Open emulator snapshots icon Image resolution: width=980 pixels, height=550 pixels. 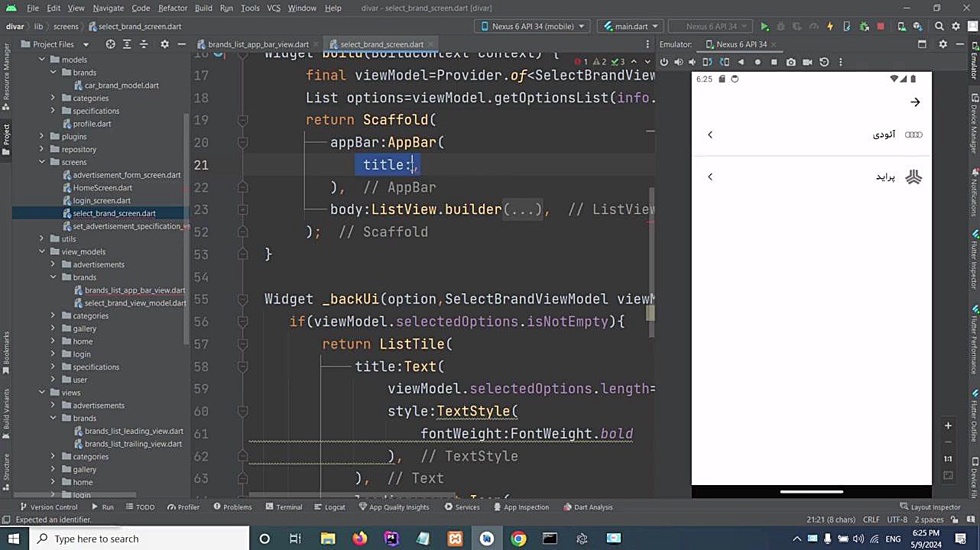pyautogui.click(x=824, y=62)
